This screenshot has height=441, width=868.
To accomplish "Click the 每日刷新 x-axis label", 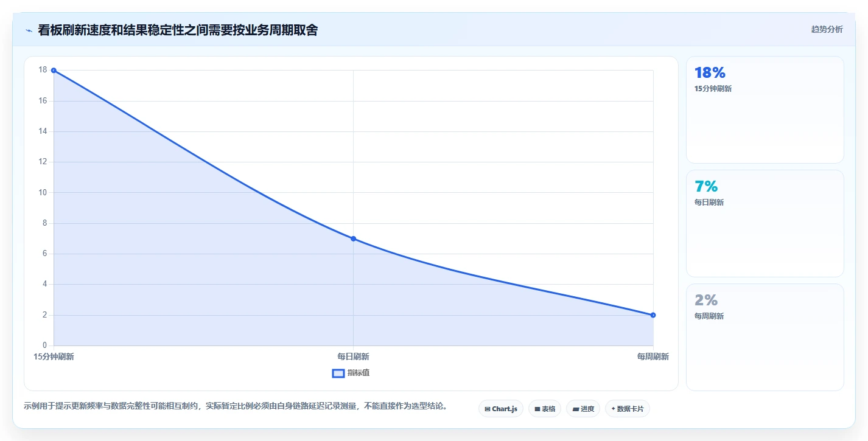I will point(353,356).
